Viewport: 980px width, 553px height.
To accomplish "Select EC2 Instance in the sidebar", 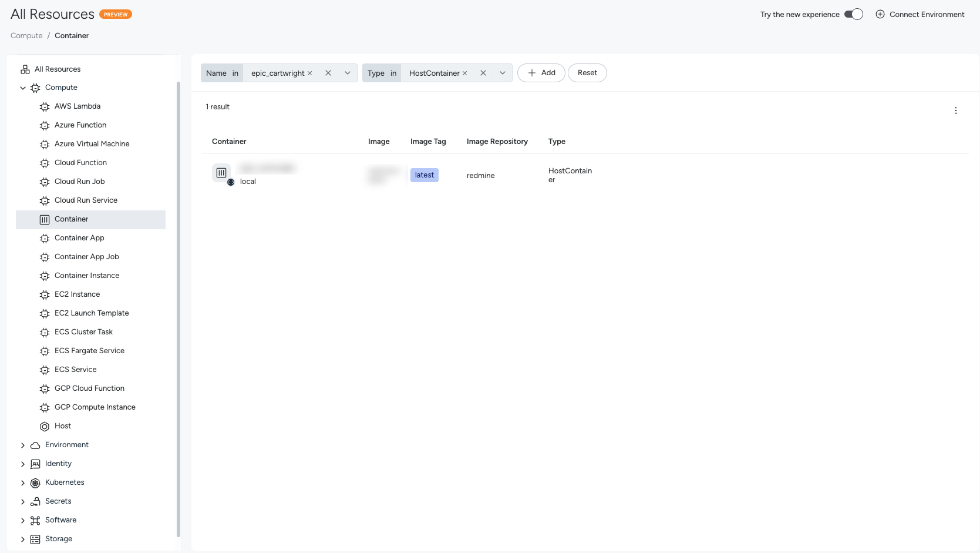I will coord(77,294).
